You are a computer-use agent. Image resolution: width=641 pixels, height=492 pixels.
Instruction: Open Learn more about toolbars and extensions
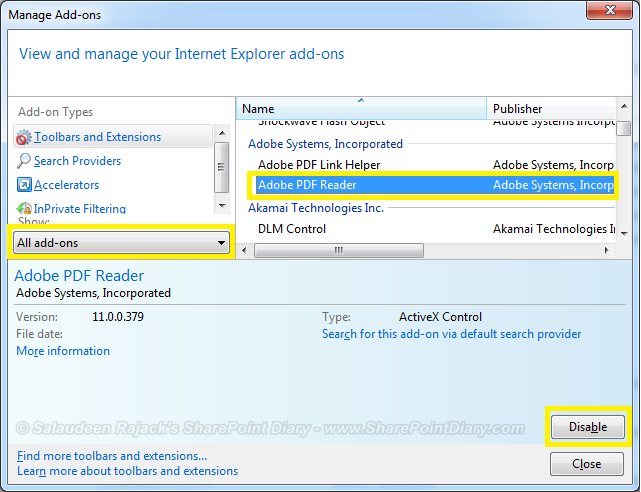pos(127,471)
